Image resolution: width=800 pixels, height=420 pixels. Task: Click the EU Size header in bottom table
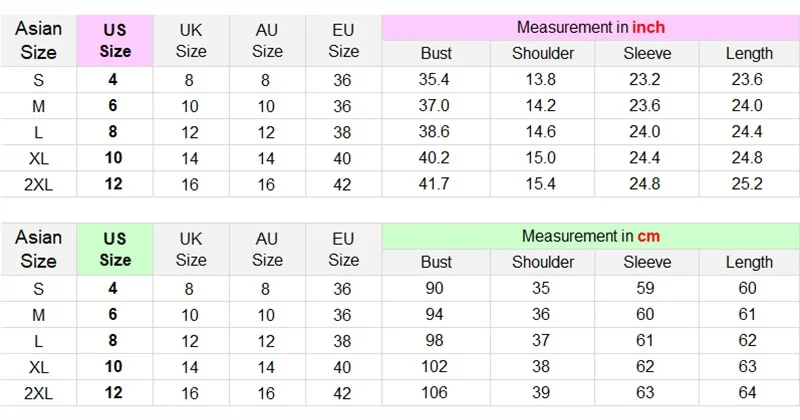[x=343, y=249]
